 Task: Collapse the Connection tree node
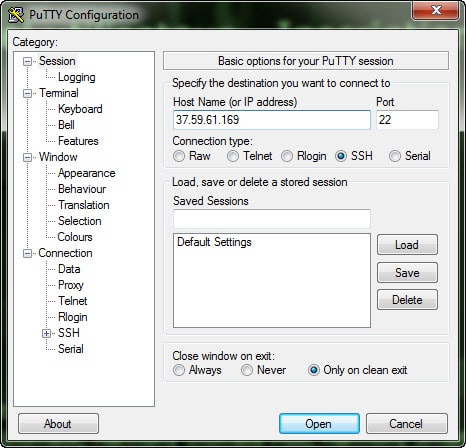27,253
